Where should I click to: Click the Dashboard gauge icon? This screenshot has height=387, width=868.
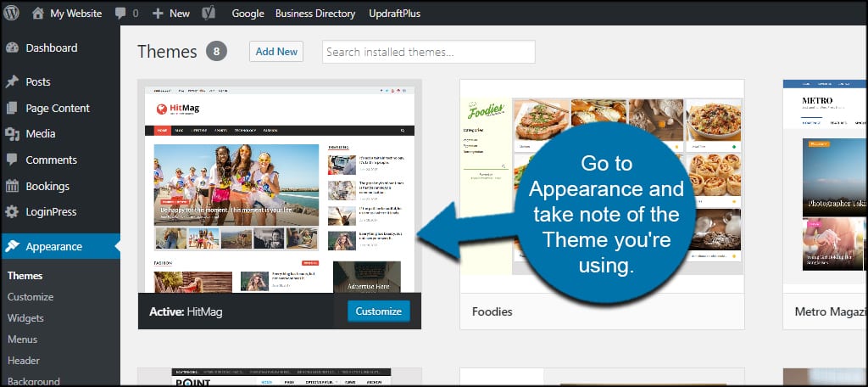point(12,48)
